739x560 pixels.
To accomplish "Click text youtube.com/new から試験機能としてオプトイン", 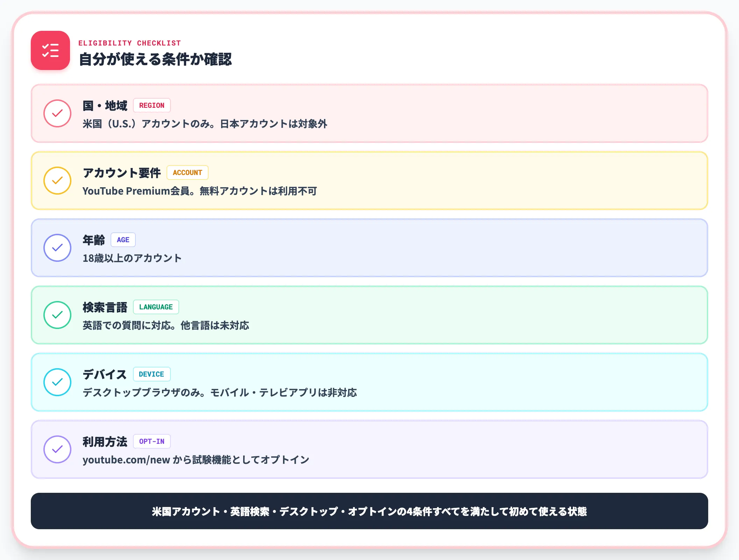I will [196, 460].
